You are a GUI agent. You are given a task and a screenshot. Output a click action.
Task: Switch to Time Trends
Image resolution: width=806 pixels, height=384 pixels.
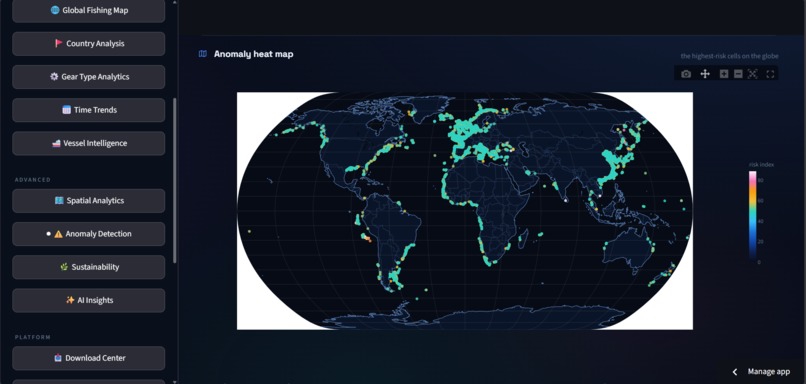[88, 110]
